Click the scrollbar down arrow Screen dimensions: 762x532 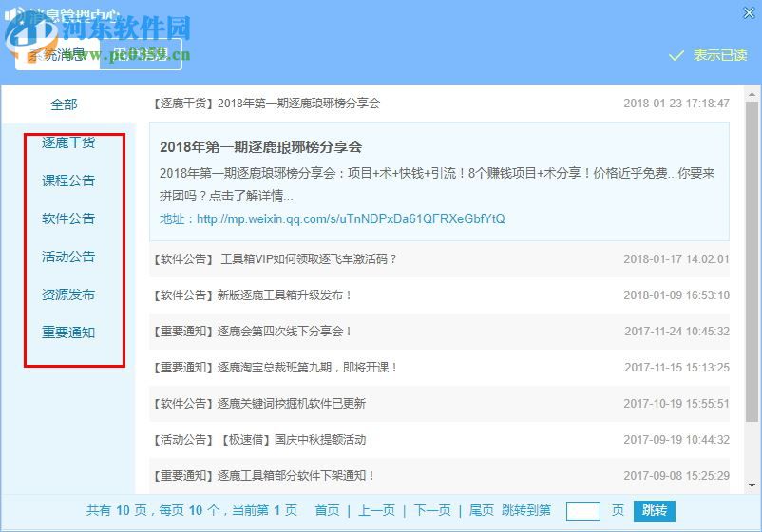coord(752,485)
